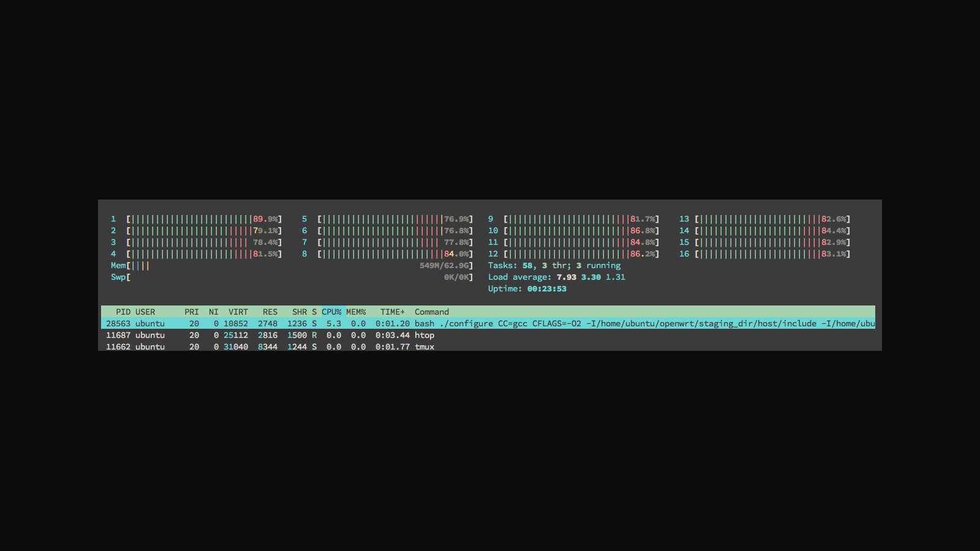The width and height of the screenshot is (980, 551).
Task: Click the 31040 VIRT value
Action: pyautogui.click(x=236, y=347)
